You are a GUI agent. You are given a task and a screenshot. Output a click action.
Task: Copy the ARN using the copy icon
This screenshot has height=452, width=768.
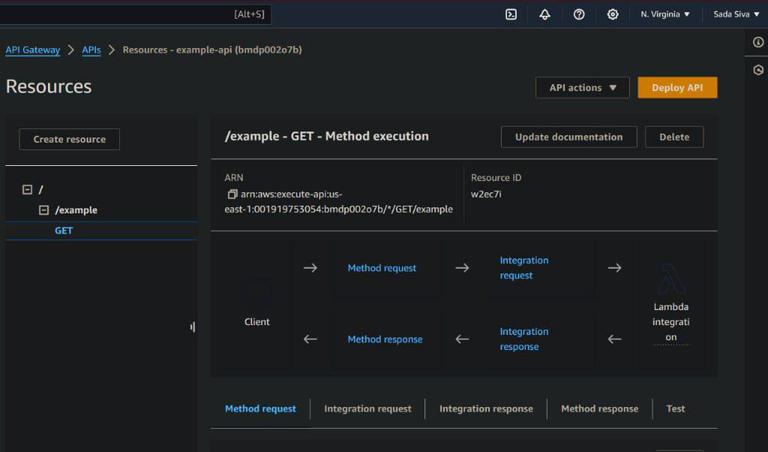tap(232, 194)
